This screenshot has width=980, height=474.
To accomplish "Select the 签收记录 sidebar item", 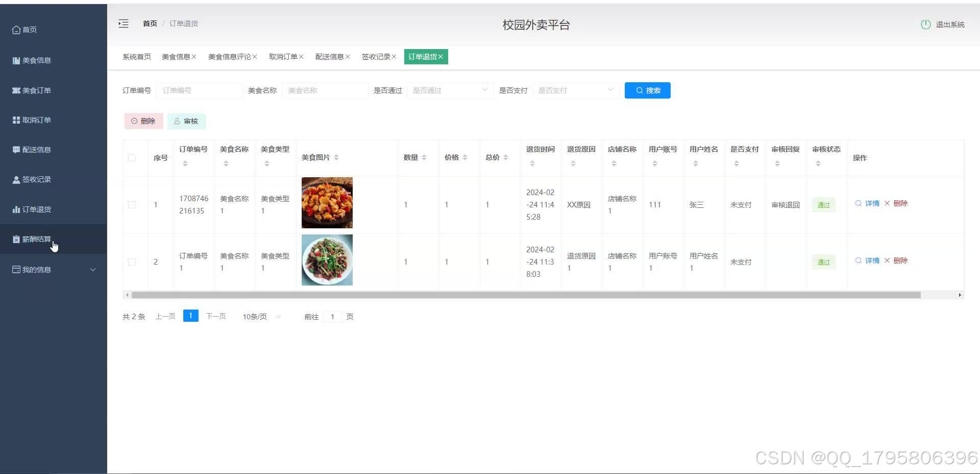I will 36,179.
